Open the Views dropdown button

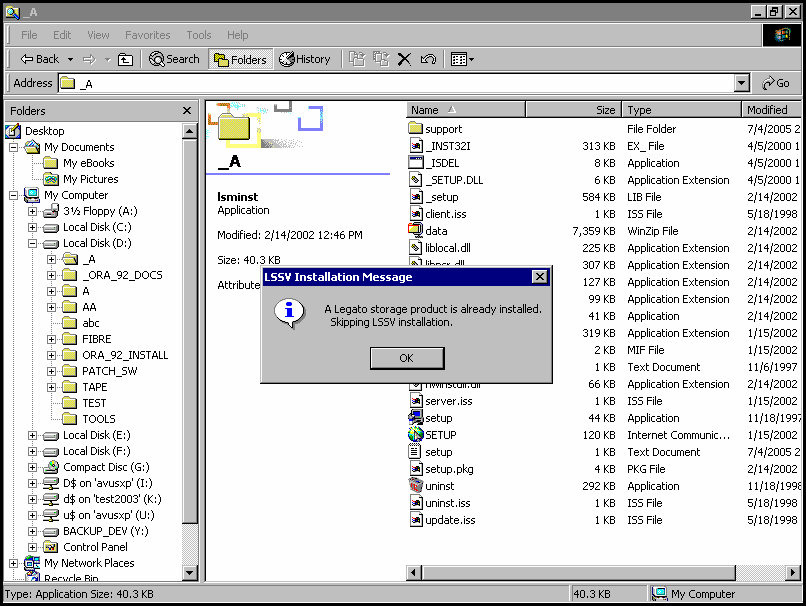click(x=462, y=60)
